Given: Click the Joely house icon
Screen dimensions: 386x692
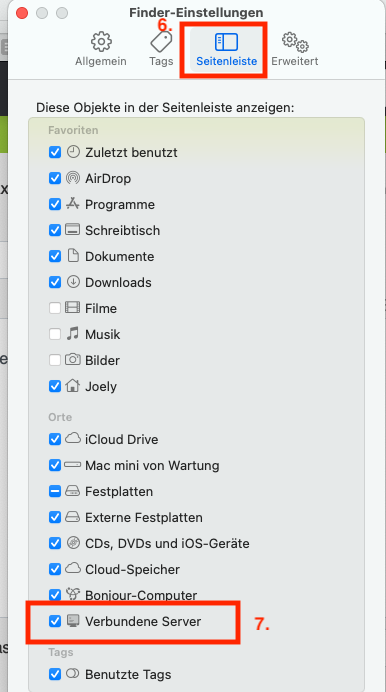Looking at the screenshot, I should 73,386.
